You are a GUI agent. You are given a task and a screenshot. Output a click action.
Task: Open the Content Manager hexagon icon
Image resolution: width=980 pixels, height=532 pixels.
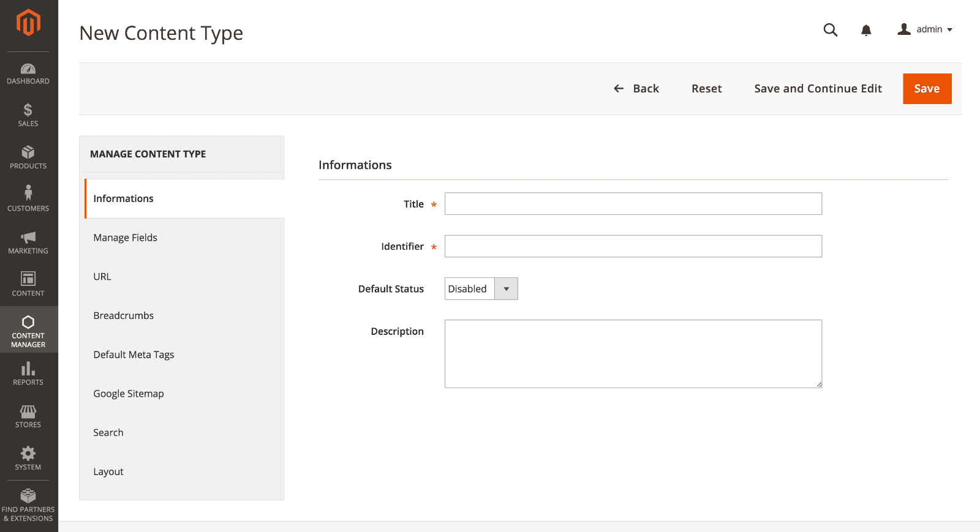pyautogui.click(x=28, y=322)
